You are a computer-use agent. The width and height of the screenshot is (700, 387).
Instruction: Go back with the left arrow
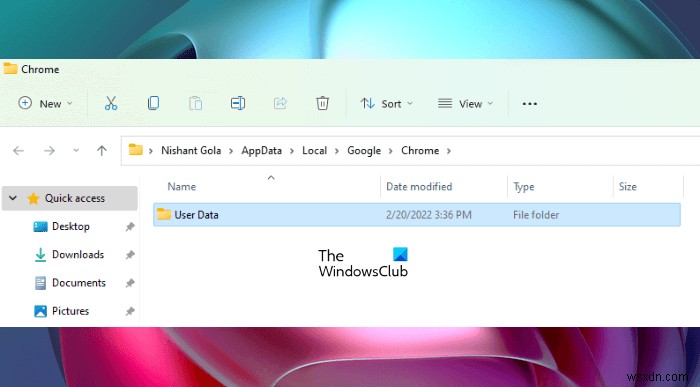18,151
